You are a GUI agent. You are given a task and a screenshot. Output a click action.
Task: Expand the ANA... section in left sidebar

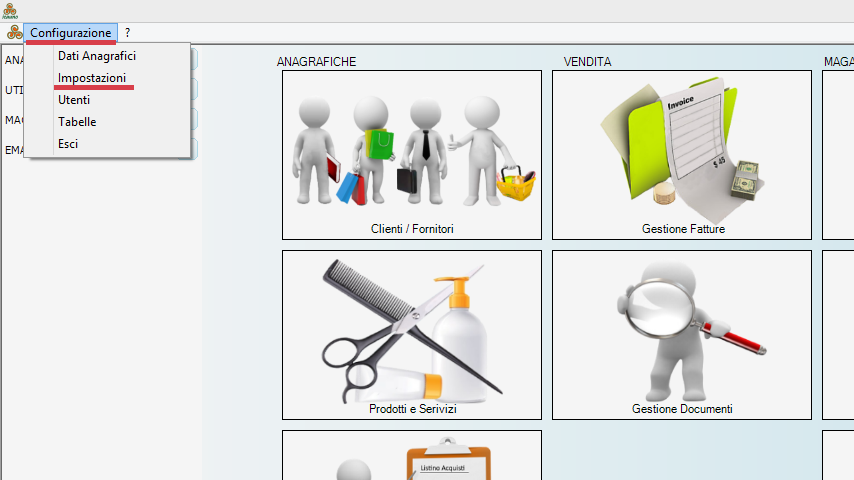tap(13, 60)
